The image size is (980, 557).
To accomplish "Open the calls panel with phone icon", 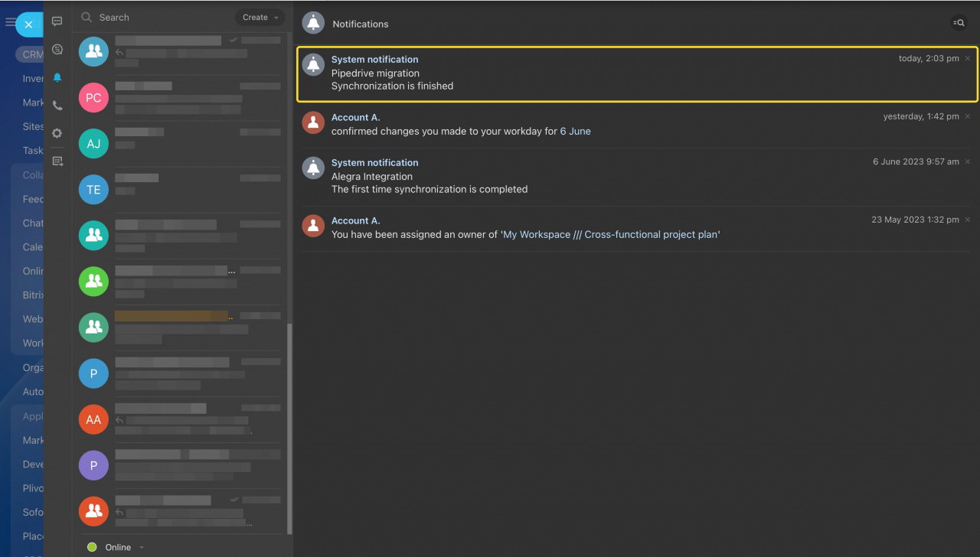I will coord(57,105).
